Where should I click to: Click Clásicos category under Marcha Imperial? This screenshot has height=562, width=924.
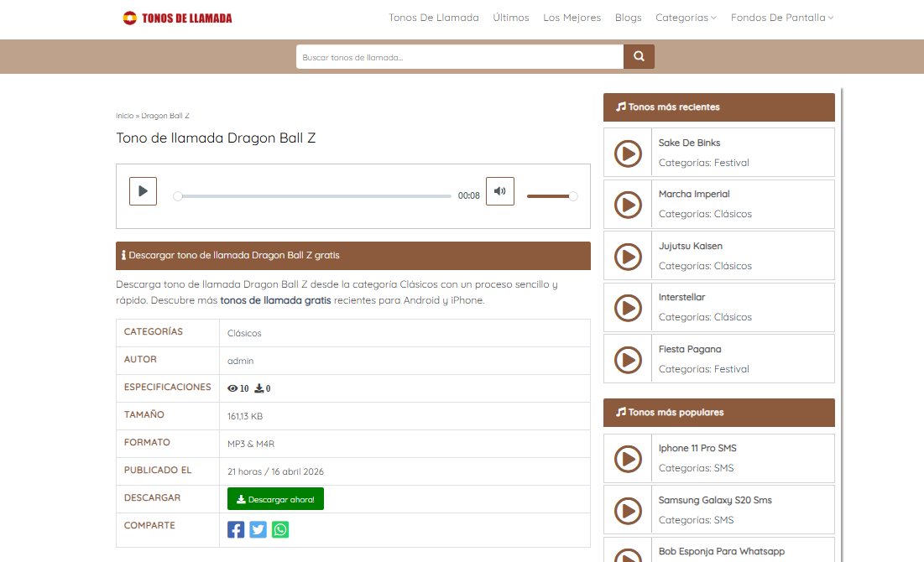pyautogui.click(x=733, y=215)
